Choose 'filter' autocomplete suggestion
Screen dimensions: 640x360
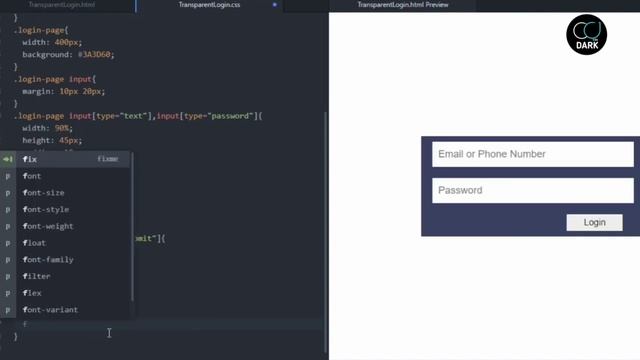coord(65,276)
